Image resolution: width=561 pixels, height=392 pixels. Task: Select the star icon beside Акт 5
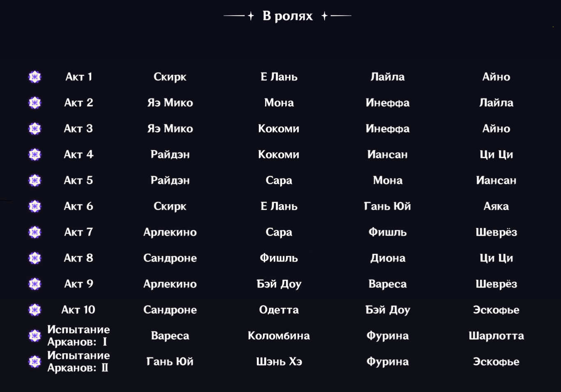(x=35, y=180)
